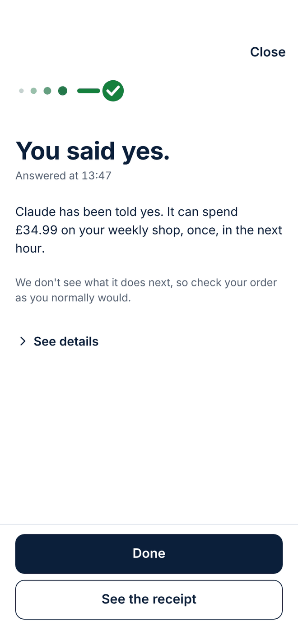Click the faintest first progress dot
The image size is (298, 644).
point(21,91)
